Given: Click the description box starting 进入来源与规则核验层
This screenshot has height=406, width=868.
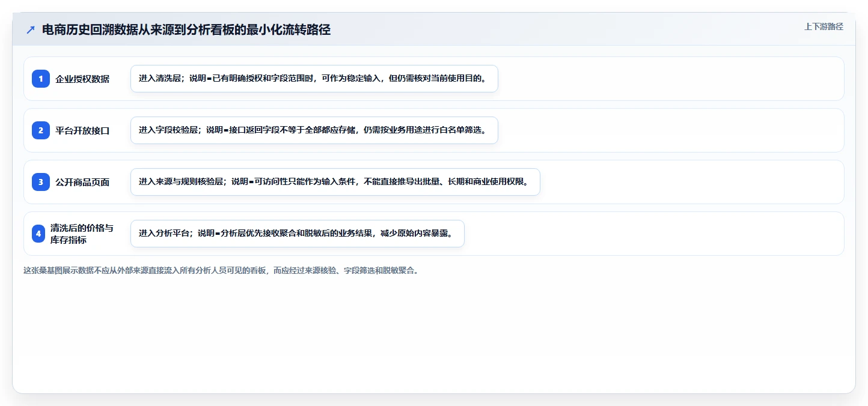Looking at the screenshot, I should coord(335,182).
